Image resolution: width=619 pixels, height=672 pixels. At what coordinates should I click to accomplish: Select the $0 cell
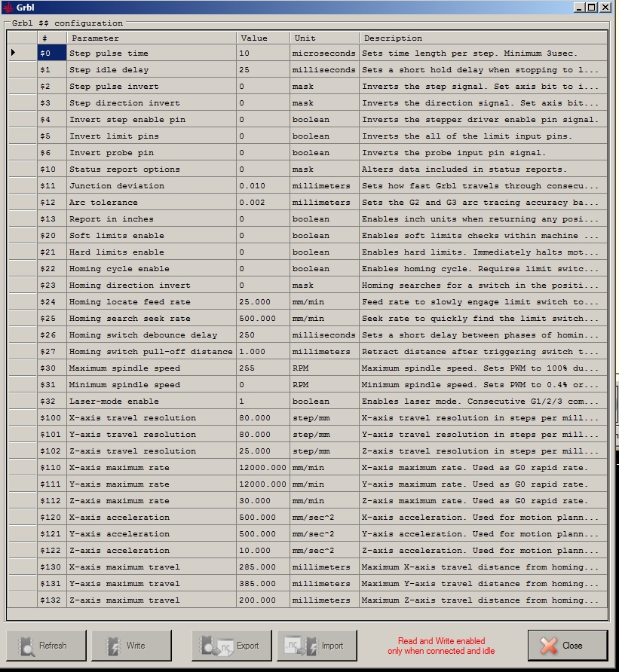(x=52, y=53)
